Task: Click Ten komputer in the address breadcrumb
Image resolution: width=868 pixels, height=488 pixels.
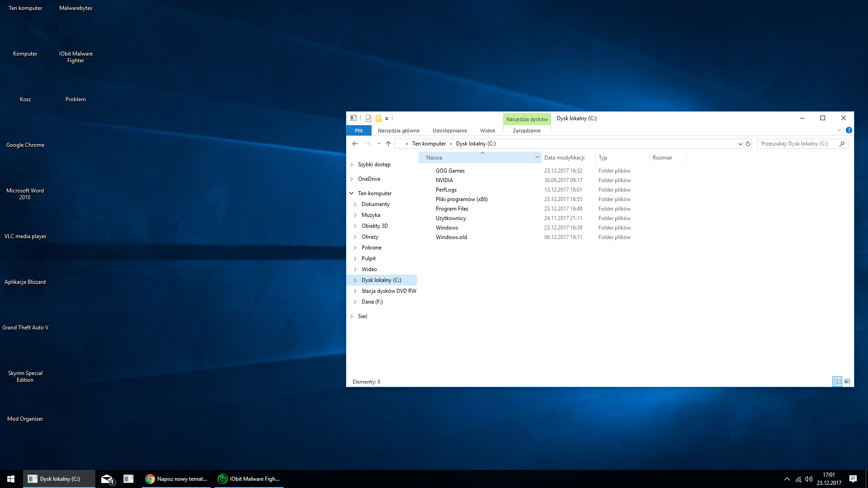Action: pos(429,144)
